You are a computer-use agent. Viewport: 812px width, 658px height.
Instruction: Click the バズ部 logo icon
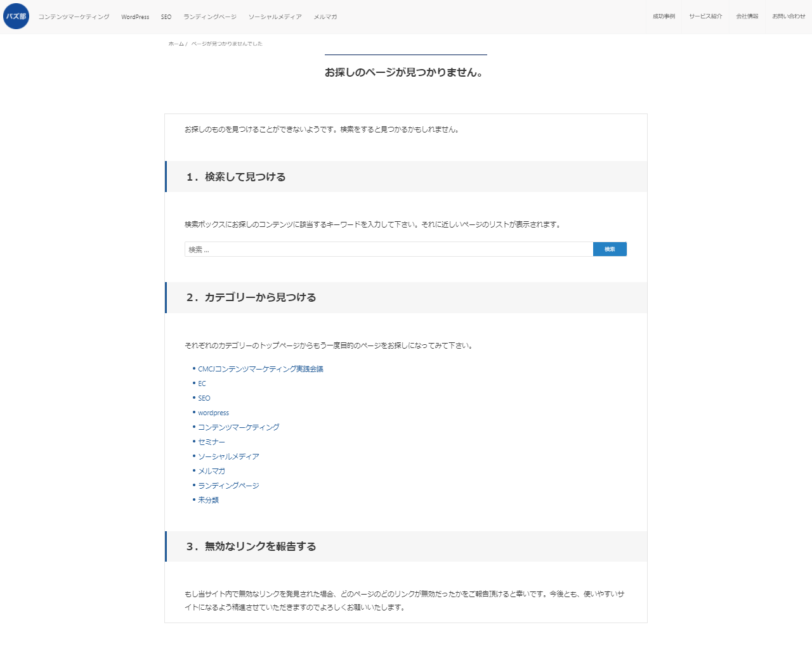16,16
